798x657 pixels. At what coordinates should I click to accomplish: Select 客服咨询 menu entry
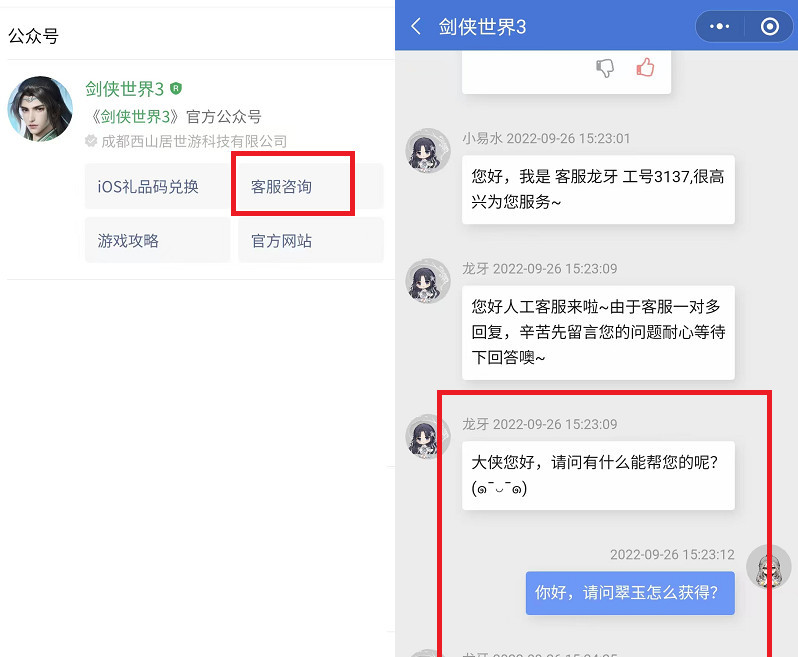click(x=281, y=187)
